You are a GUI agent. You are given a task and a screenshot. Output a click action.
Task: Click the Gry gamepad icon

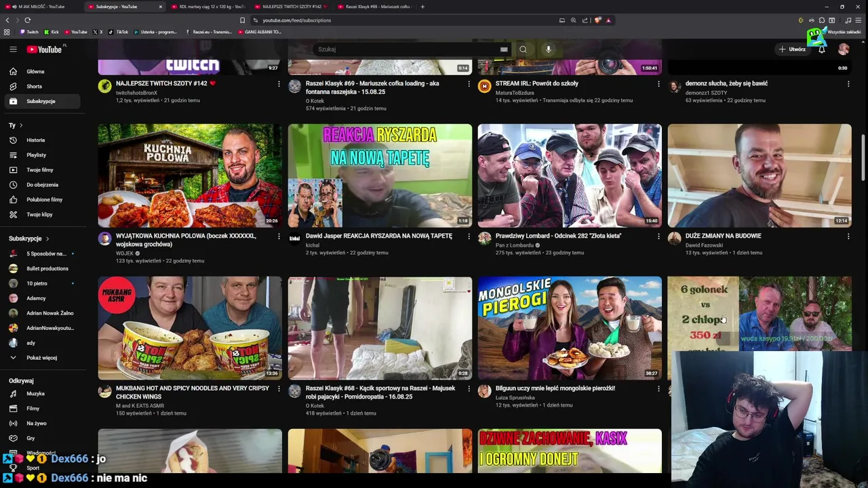(13, 438)
